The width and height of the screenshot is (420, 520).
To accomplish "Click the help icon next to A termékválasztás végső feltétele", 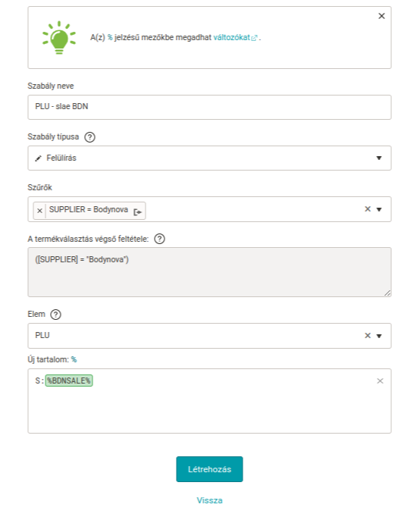I will pos(159,239).
